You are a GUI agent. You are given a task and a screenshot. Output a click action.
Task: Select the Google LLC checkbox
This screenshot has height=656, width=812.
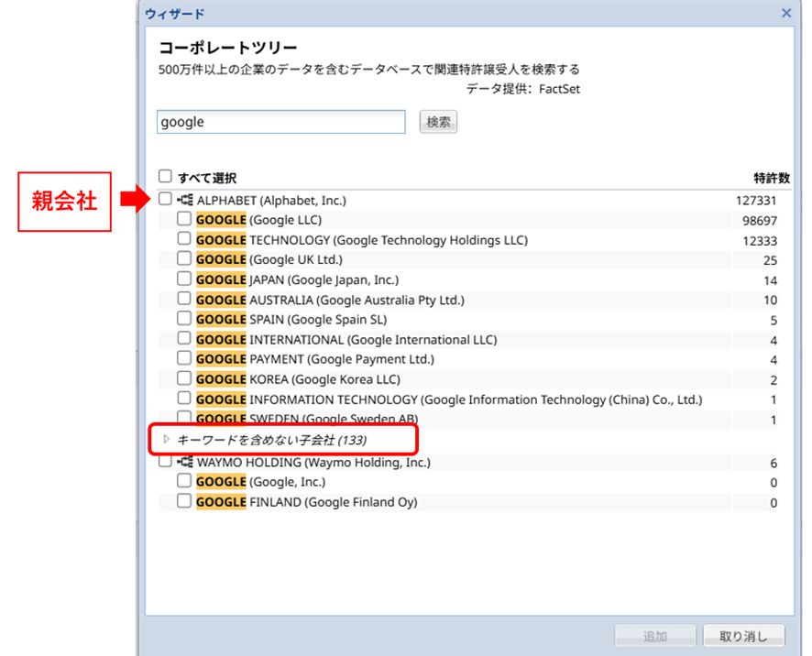[x=184, y=219]
